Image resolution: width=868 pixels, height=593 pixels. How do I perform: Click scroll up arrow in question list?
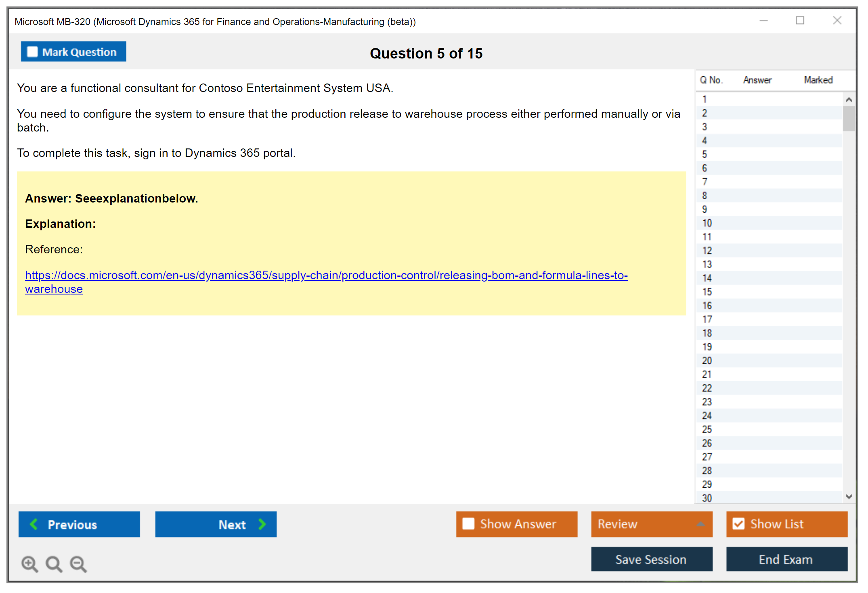[x=849, y=100]
